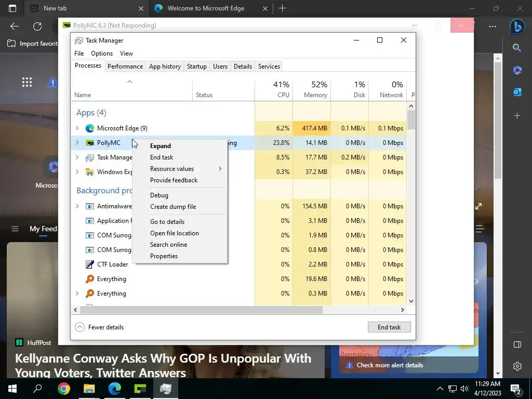
Task: Open the Startup tab
Action: 197,66
